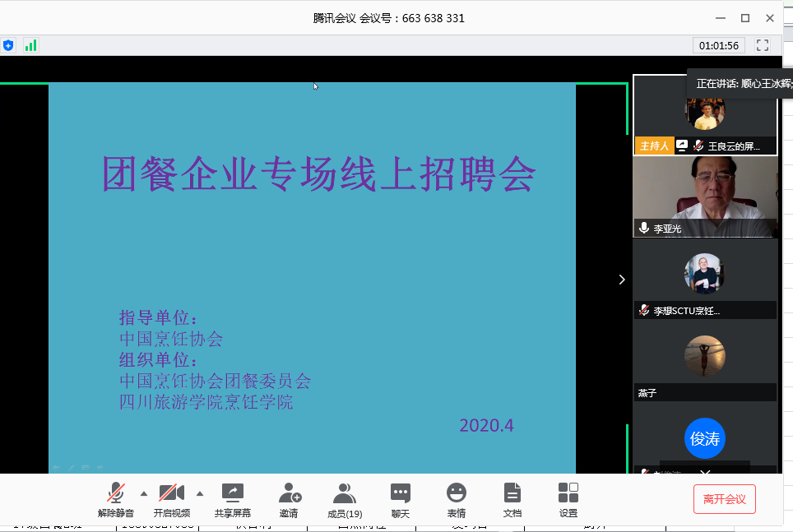Open emoji reactions 表情
This screenshot has height=532, width=793.
click(457, 500)
